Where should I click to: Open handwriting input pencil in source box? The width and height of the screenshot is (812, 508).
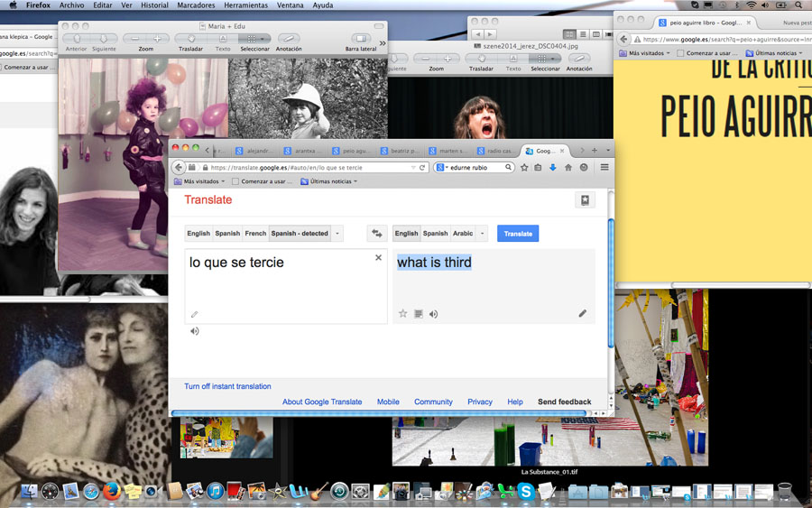tap(195, 314)
